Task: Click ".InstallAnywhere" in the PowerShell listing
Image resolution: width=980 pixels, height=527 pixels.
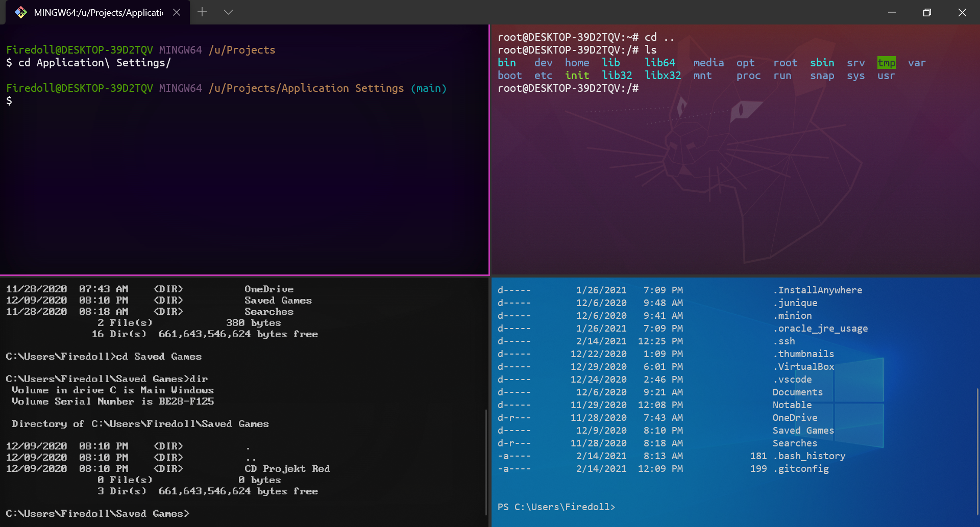Action: tap(817, 290)
